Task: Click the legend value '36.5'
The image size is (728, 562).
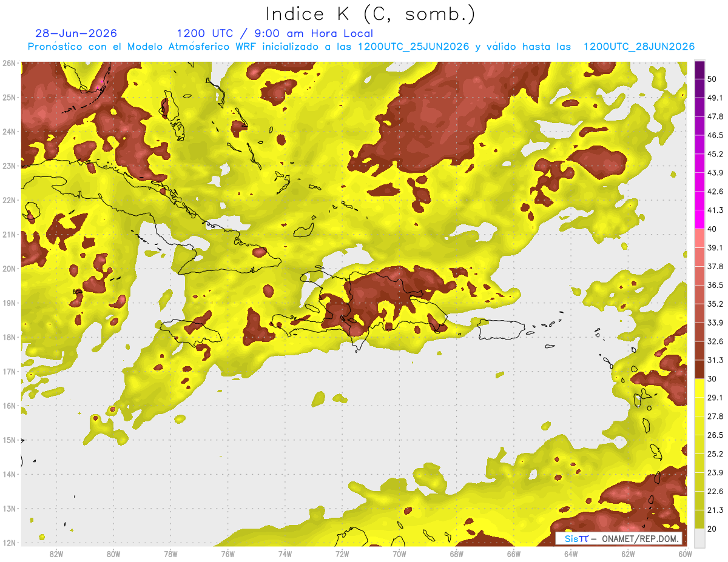Action: (715, 285)
